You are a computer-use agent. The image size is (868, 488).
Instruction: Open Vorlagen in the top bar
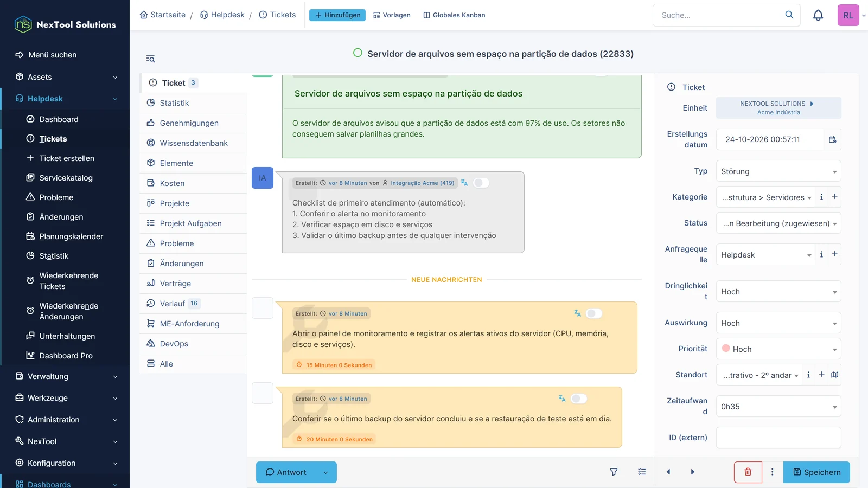(x=392, y=15)
